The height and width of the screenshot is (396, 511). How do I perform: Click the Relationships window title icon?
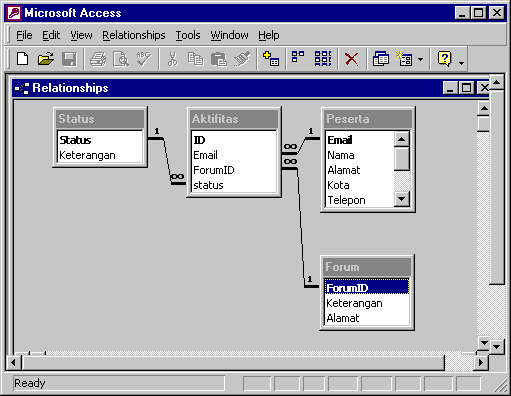tap(22, 88)
